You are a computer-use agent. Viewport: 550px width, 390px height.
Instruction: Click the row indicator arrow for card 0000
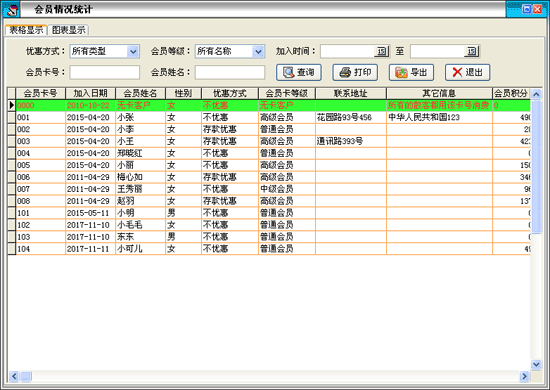click(12, 105)
